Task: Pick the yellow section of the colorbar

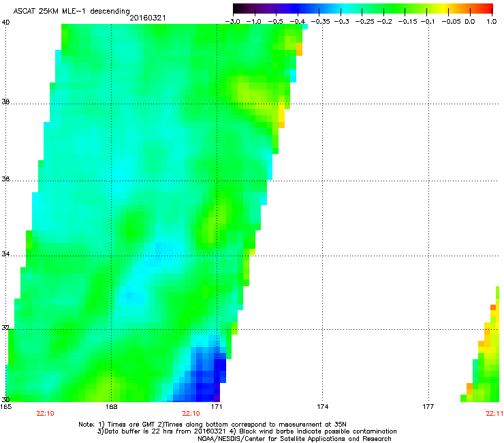Action: click(444, 8)
